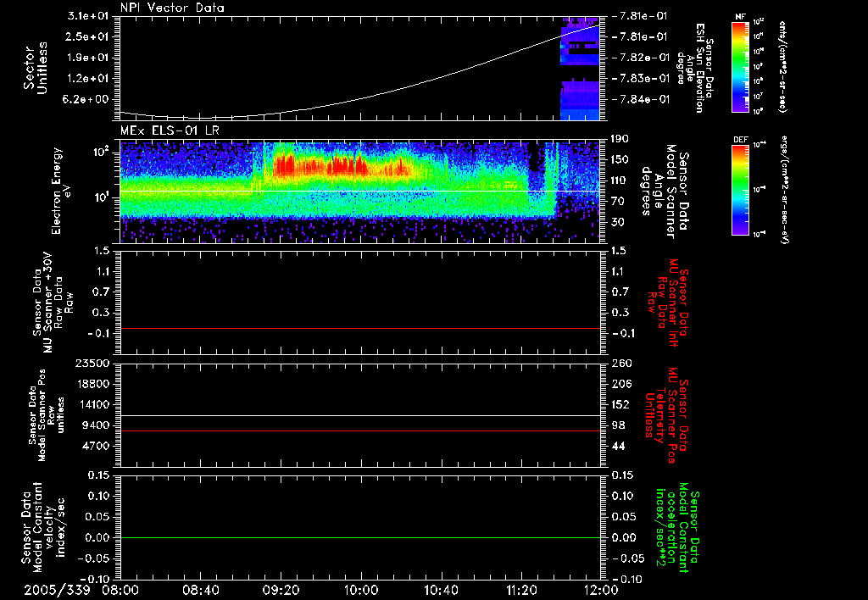Viewport: 868px width, 600px height.
Task: Click the '150' scanner angle tick
Action: [620, 159]
